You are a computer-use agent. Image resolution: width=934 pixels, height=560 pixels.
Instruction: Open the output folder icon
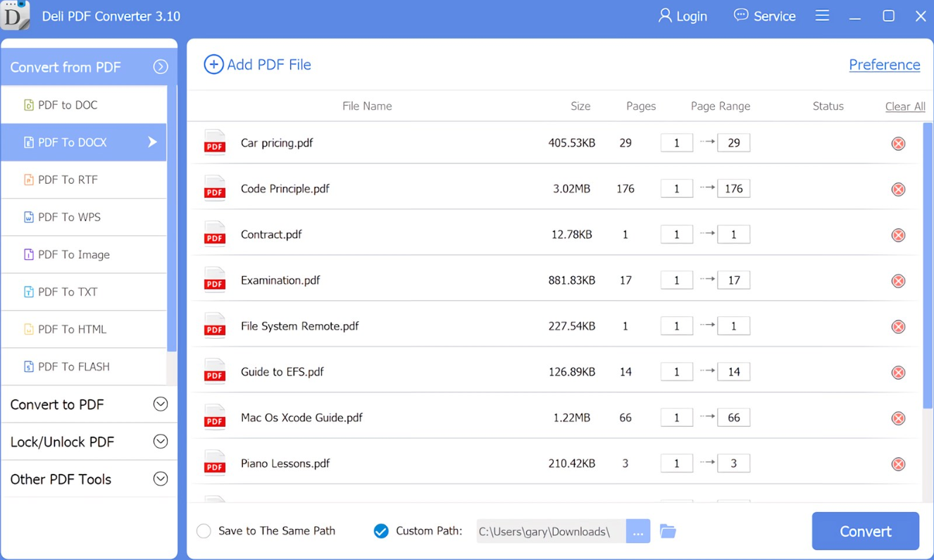click(x=668, y=531)
